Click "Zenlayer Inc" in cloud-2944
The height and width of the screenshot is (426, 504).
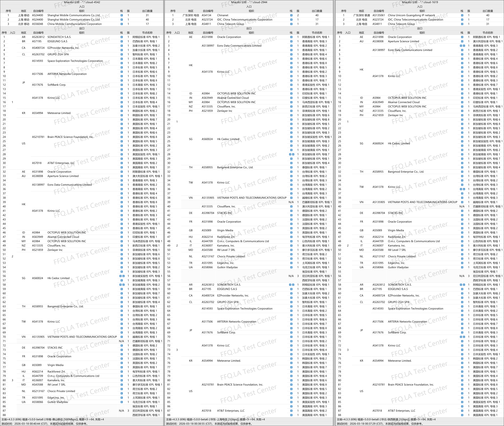click(x=225, y=111)
